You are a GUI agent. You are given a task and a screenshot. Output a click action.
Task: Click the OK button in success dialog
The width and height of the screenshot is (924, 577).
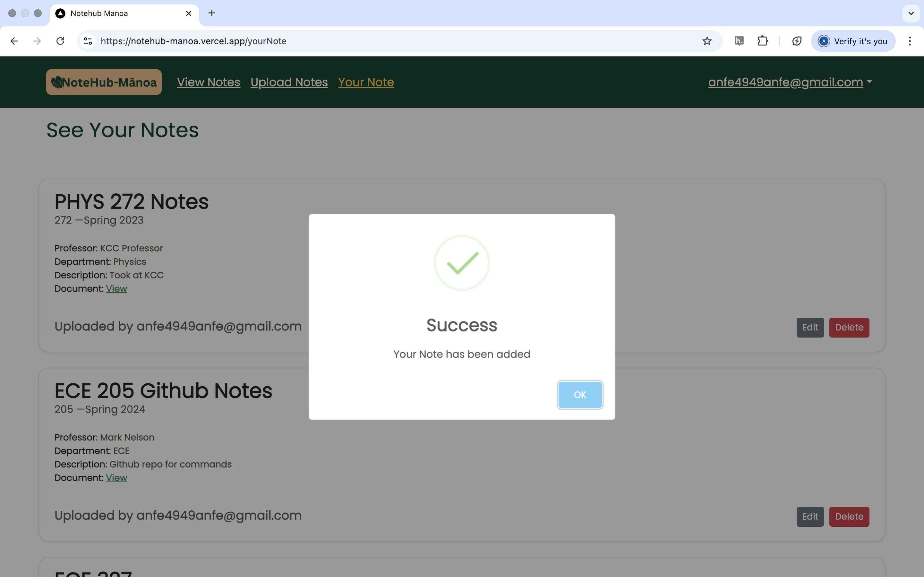tap(580, 395)
